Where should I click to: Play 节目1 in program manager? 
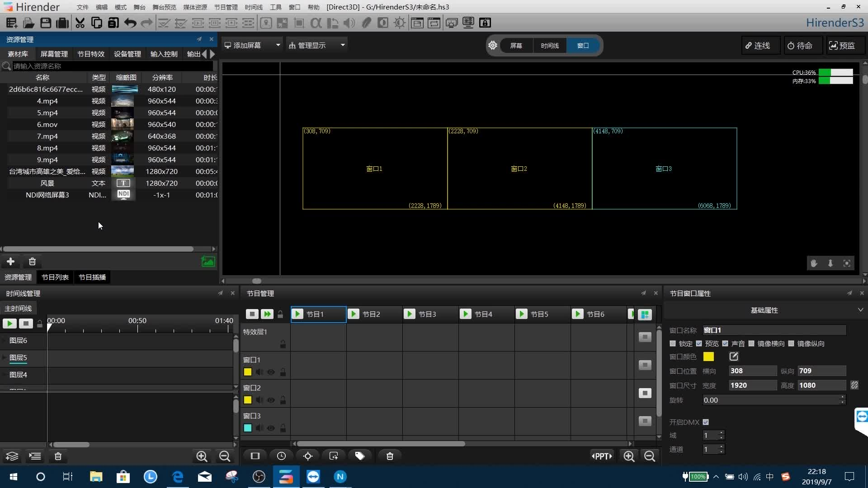point(297,314)
